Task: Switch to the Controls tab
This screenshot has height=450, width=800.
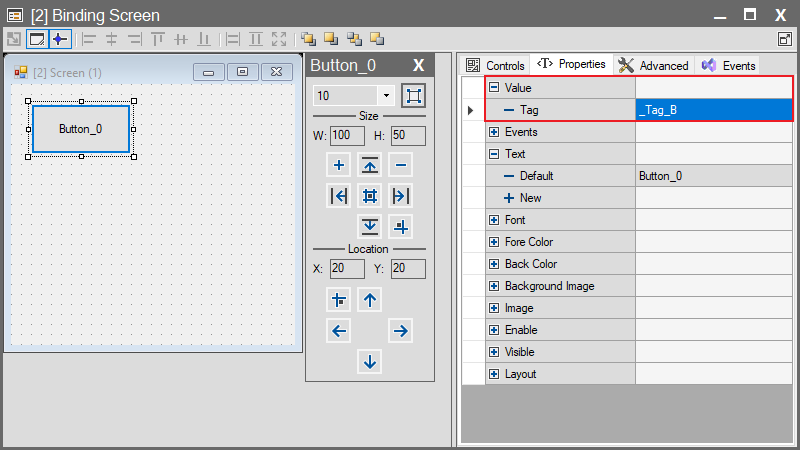Action: click(x=495, y=65)
